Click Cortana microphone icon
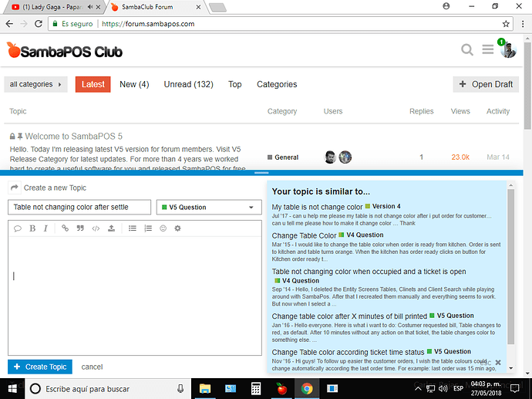The image size is (532, 399). coord(180,389)
